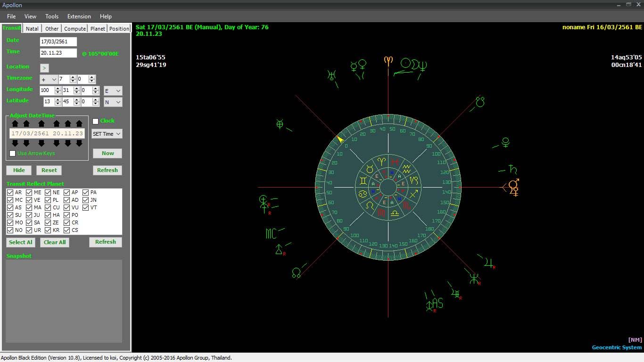Uncheck the MC reflect planet checkbox
The width and height of the screenshot is (644, 362).
[10, 200]
